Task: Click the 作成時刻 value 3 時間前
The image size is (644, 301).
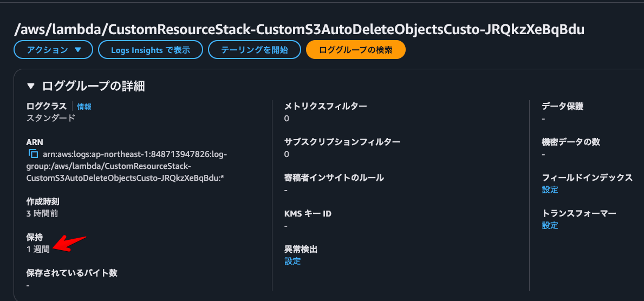Action: [45, 213]
